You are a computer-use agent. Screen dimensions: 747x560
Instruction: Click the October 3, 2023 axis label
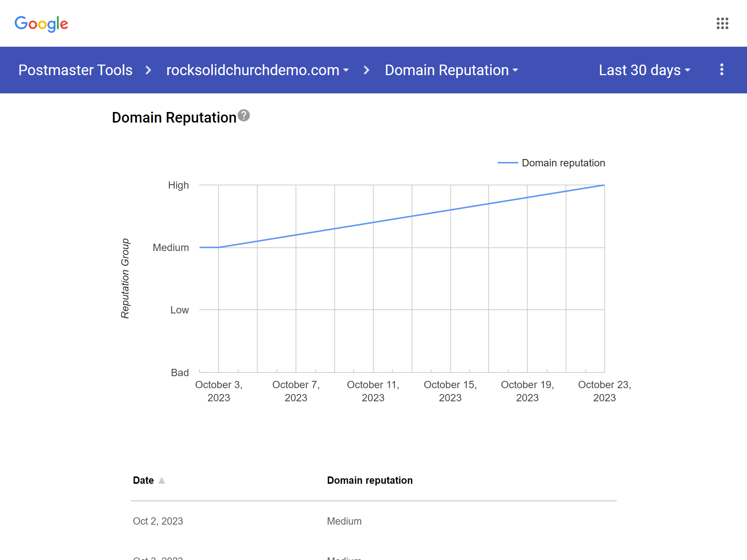coord(219,391)
